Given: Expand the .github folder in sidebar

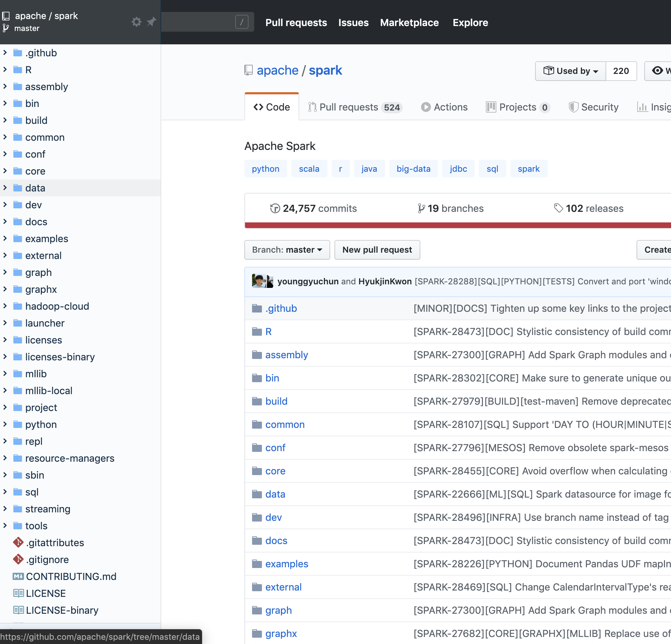Looking at the screenshot, I should [5, 53].
